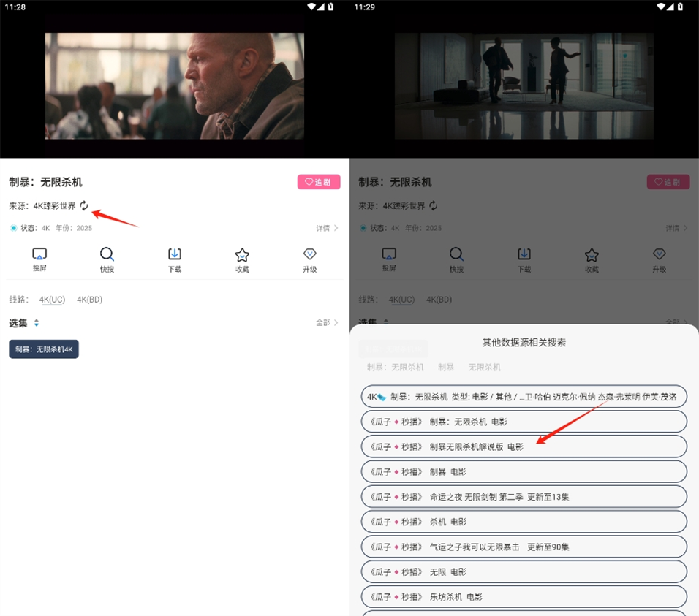The height and width of the screenshot is (616, 699).
Task: Tap the pink 追剧 button on left screen
Action: [319, 182]
